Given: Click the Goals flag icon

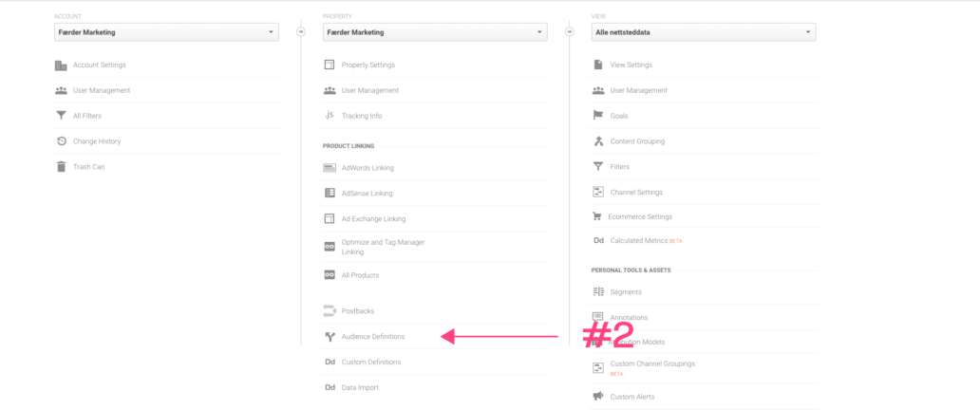Looking at the screenshot, I should click(598, 116).
